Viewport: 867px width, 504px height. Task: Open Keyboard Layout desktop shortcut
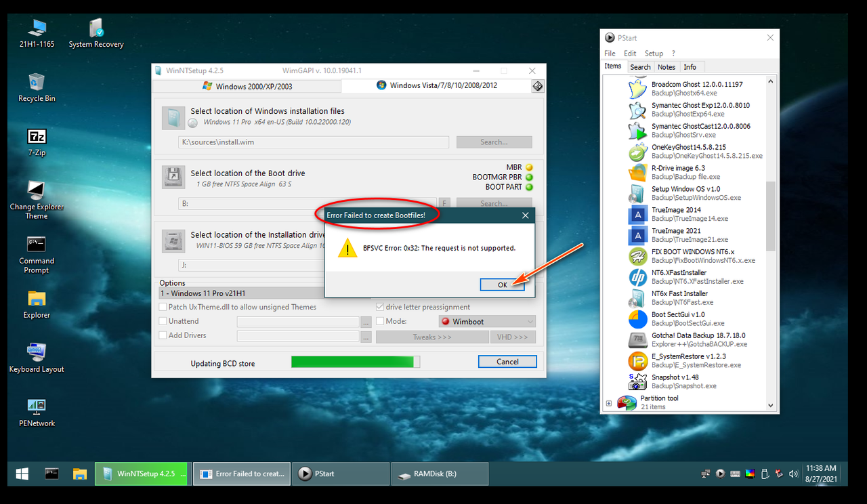click(37, 358)
